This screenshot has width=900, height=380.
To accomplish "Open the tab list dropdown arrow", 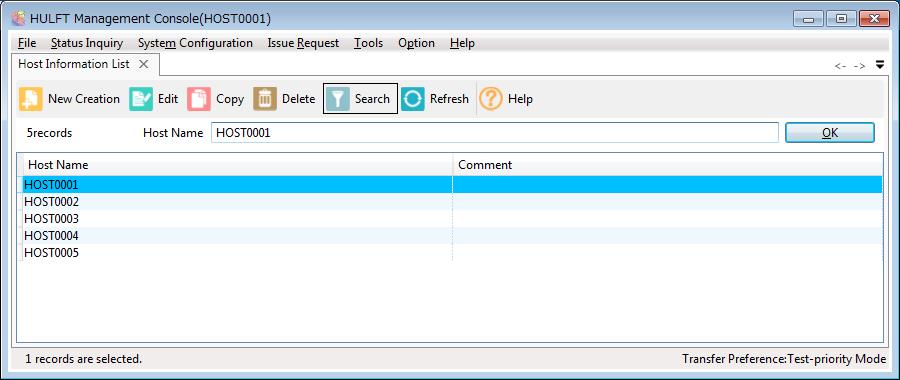I will pos(880,64).
